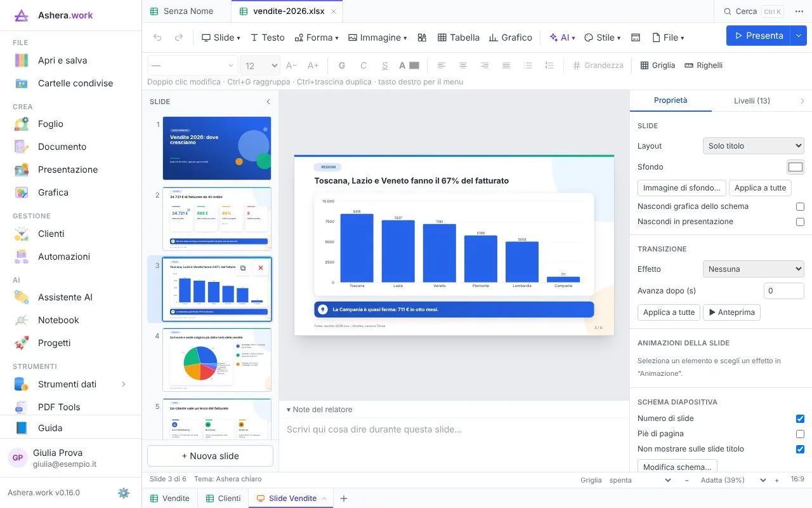Screen dimensions: 812x508
Task: Open the Clienti sheet tab
Action: tap(223, 498)
